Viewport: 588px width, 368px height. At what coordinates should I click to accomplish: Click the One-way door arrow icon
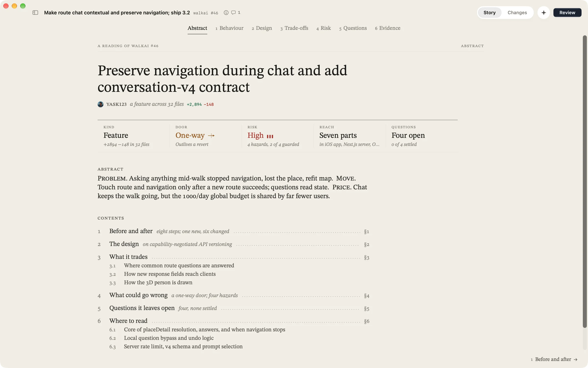[x=211, y=135]
